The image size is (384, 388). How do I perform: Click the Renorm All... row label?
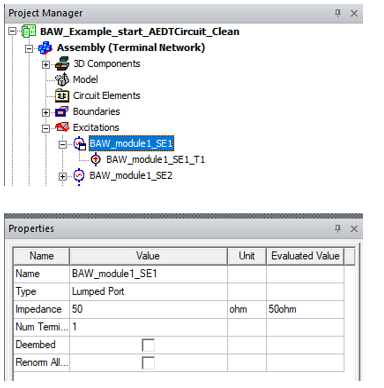(42, 362)
